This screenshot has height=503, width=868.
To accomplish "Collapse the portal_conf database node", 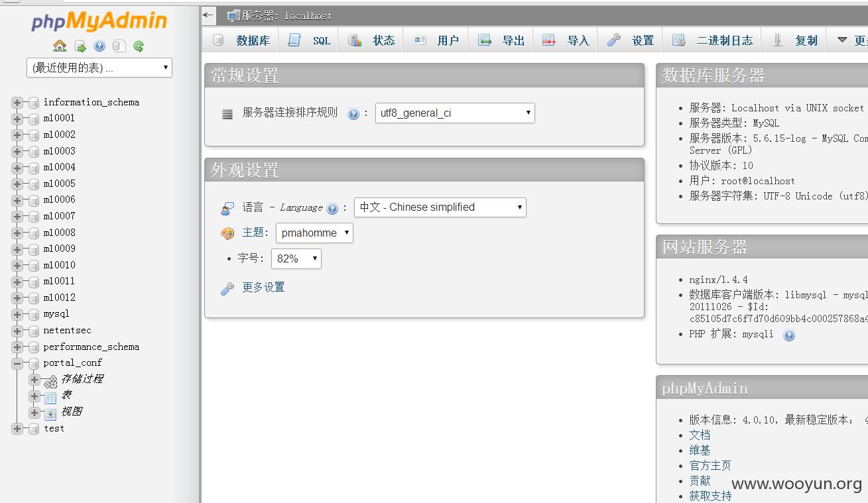I will pos(17,363).
